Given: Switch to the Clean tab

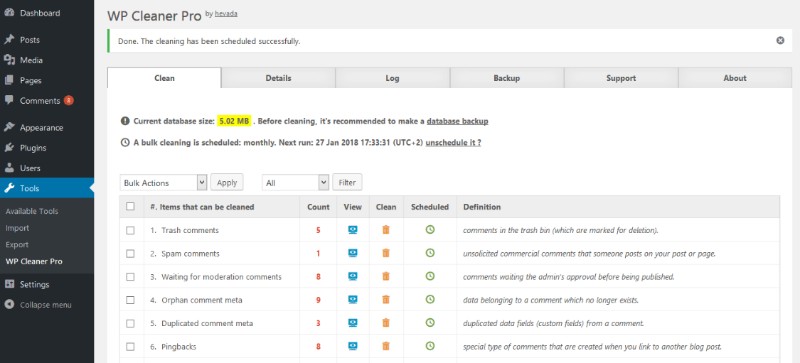Looking at the screenshot, I should [x=164, y=78].
